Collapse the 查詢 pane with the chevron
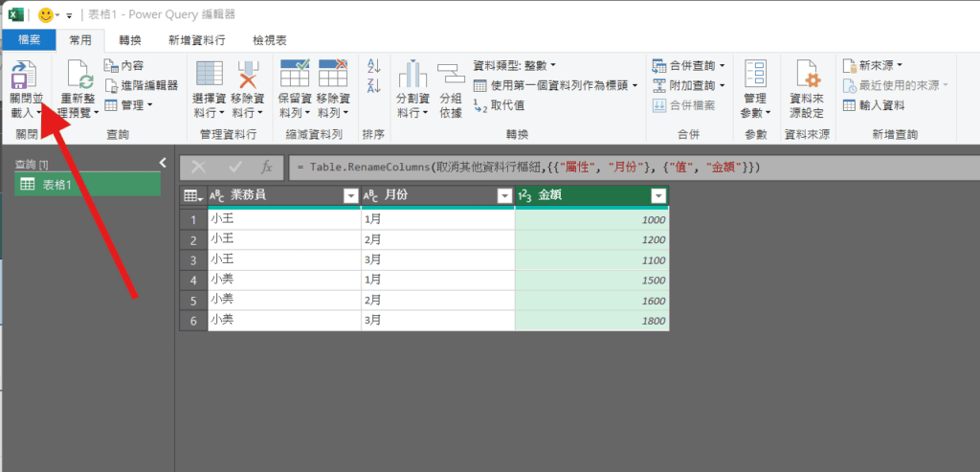This screenshot has width=980, height=472. [x=163, y=163]
